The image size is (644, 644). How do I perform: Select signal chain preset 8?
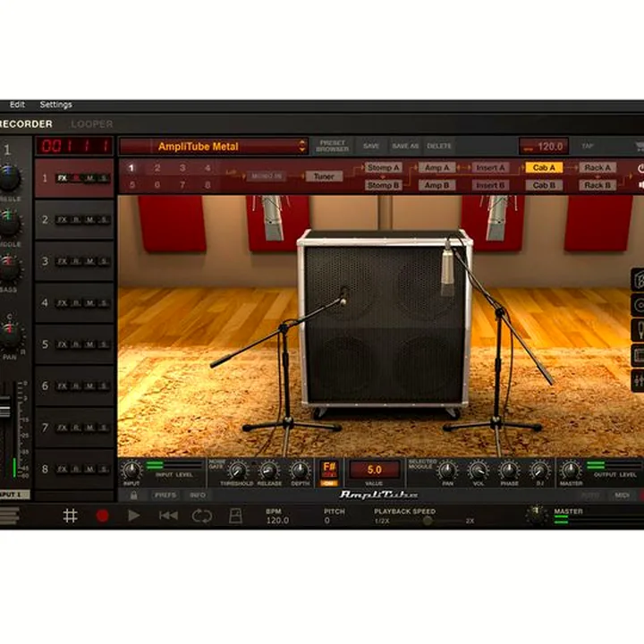tap(208, 185)
